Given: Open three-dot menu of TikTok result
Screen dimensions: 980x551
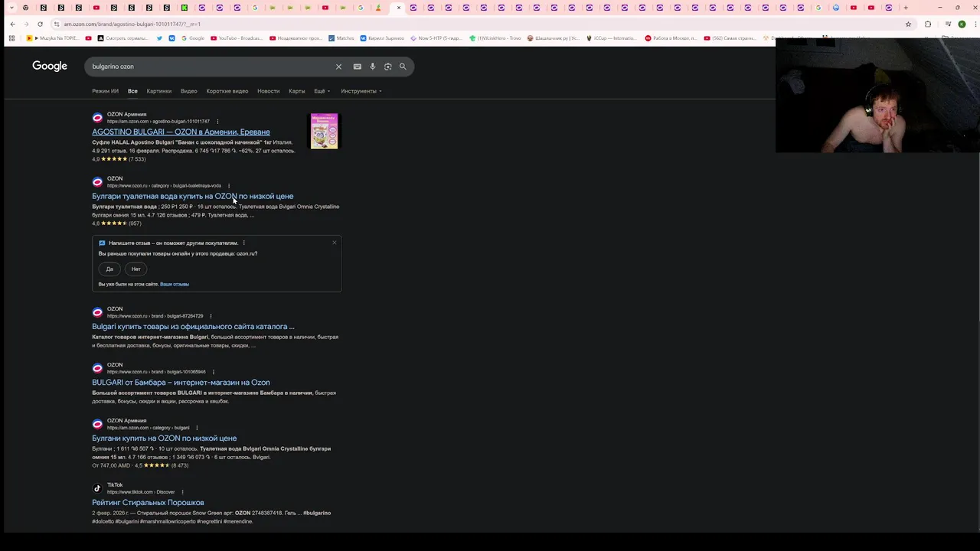Looking at the screenshot, I should (x=182, y=491).
